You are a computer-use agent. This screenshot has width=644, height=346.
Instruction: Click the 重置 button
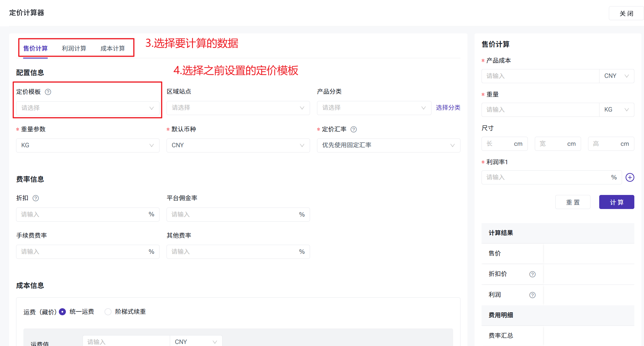point(573,202)
